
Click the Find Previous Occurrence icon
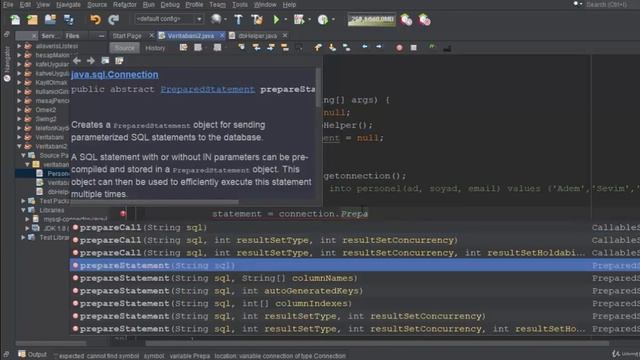click(x=256, y=48)
